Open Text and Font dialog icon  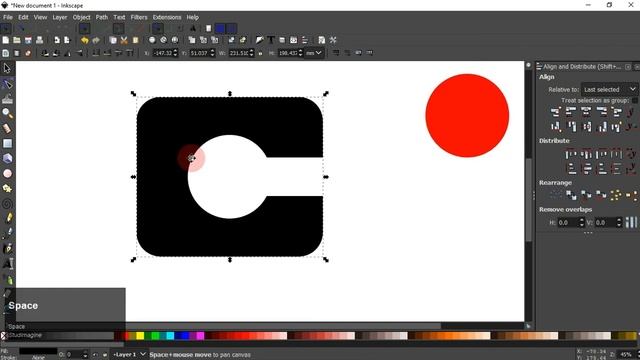(x=271, y=40)
